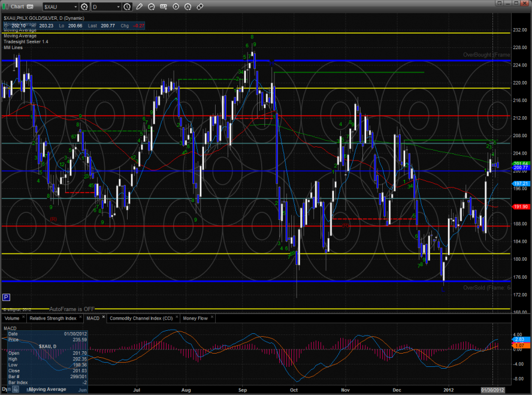Click the circular play replay icon

coord(176,7)
